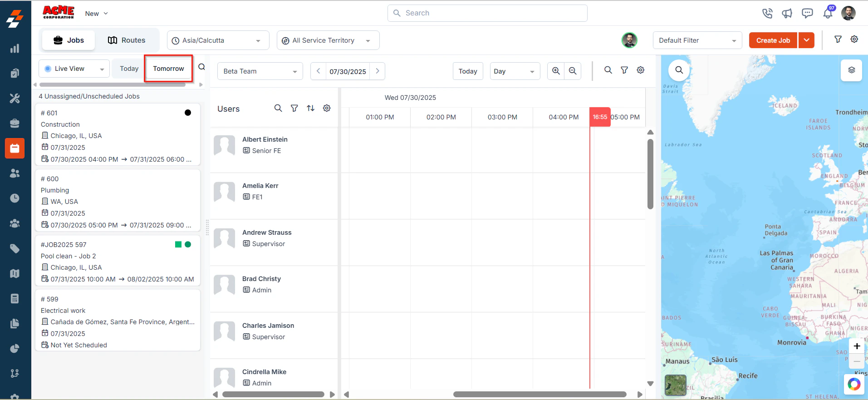Switch to the Routes tab
This screenshot has height=400, width=868.
(127, 40)
